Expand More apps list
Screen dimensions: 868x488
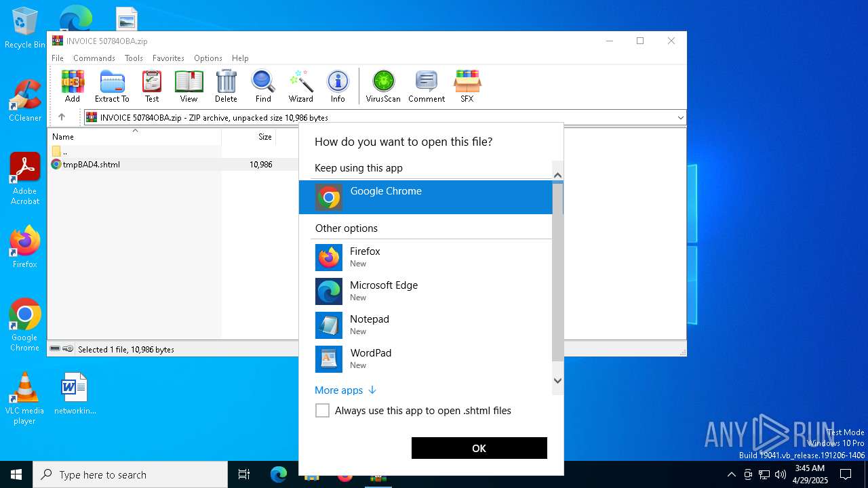point(345,390)
